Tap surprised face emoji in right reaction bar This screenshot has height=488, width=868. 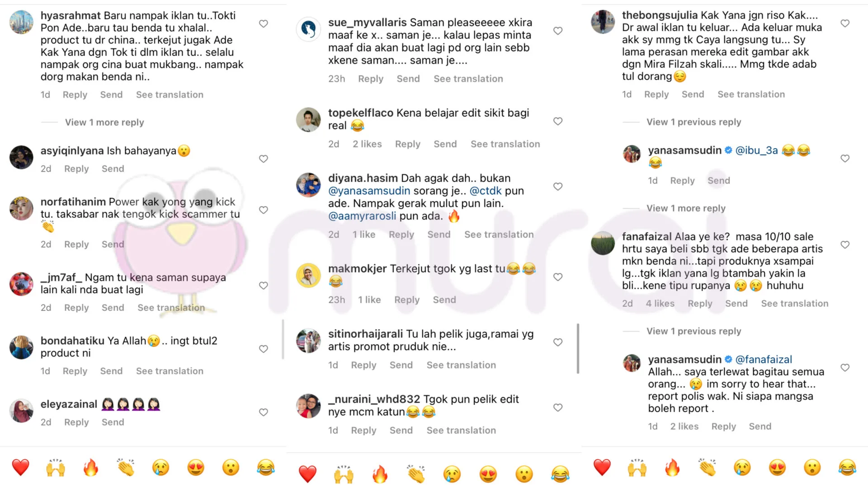[x=812, y=468]
